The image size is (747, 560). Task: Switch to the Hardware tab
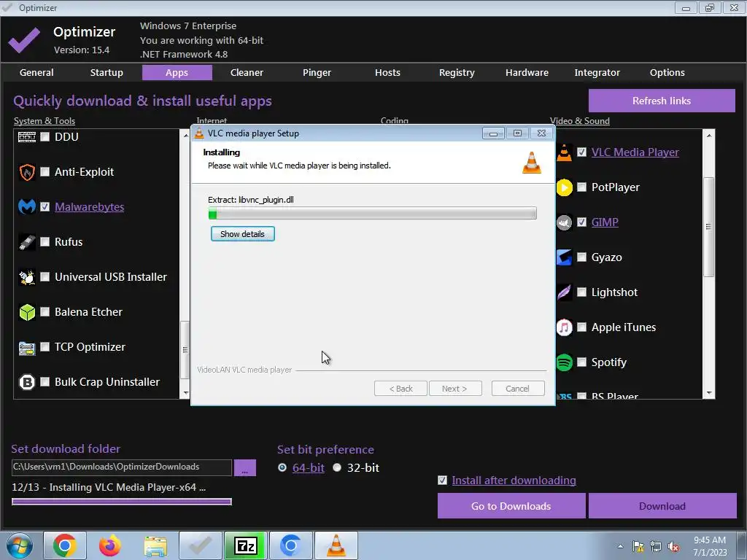527,73
